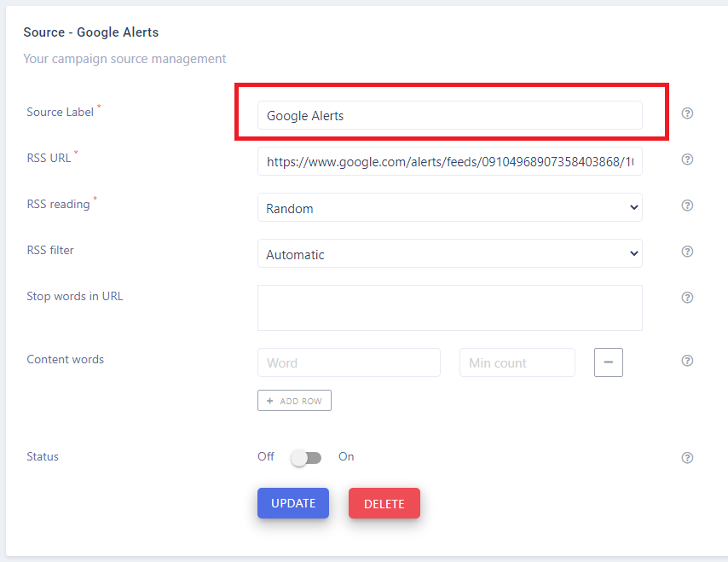Expand the RSS filter dropdown showing Automatic
728x562 pixels.
pyautogui.click(x=450, y=253)
